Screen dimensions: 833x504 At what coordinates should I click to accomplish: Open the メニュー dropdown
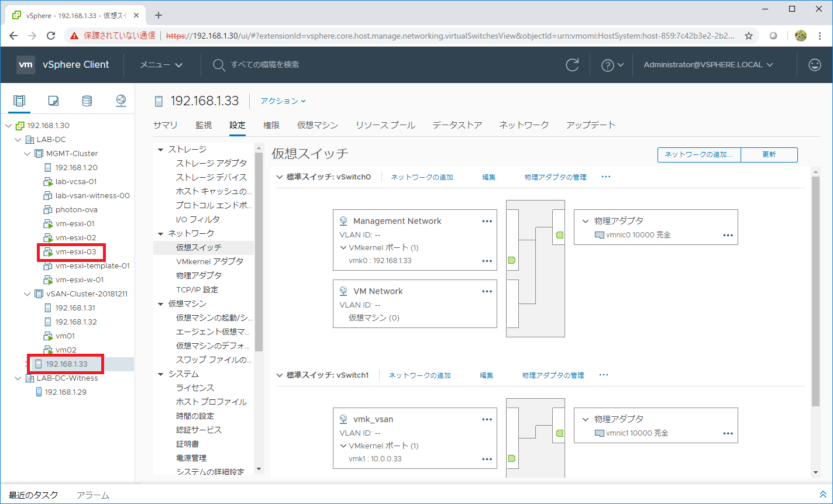click(161, 65)
